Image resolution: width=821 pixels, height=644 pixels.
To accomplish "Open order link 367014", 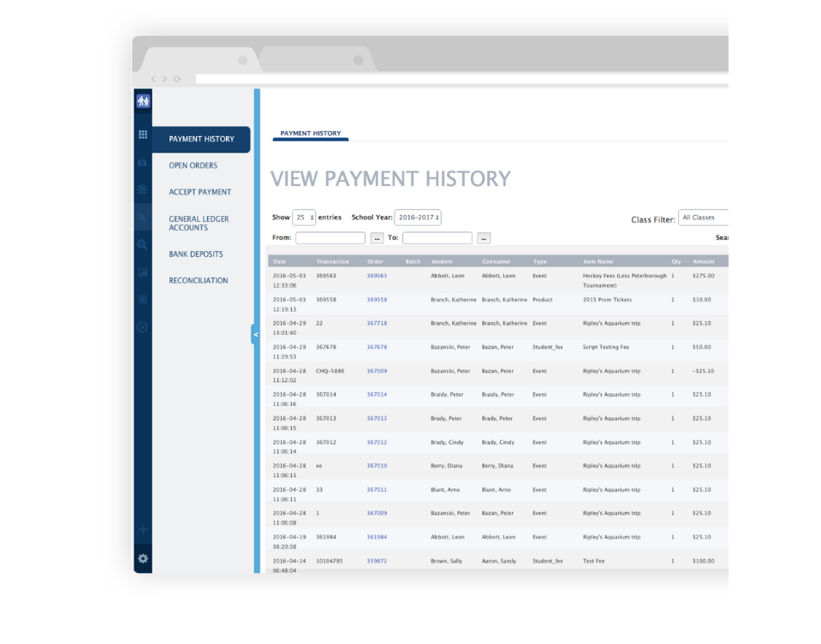I will point(377,395).
